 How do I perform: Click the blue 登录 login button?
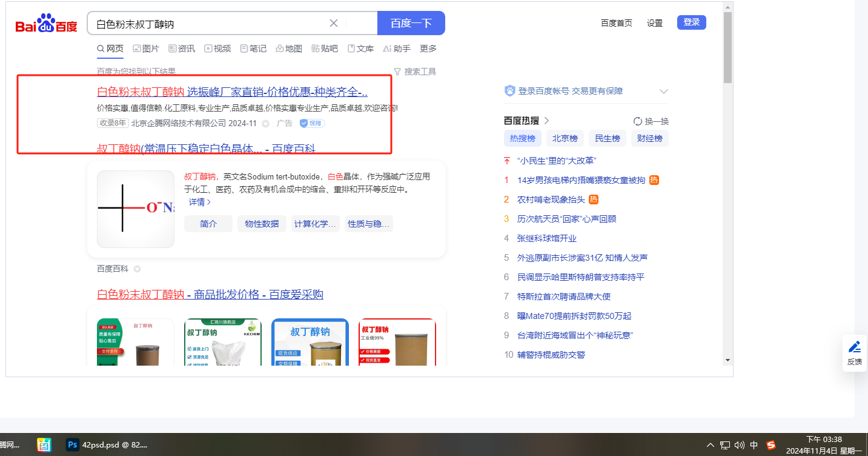(x=691, y=22)
